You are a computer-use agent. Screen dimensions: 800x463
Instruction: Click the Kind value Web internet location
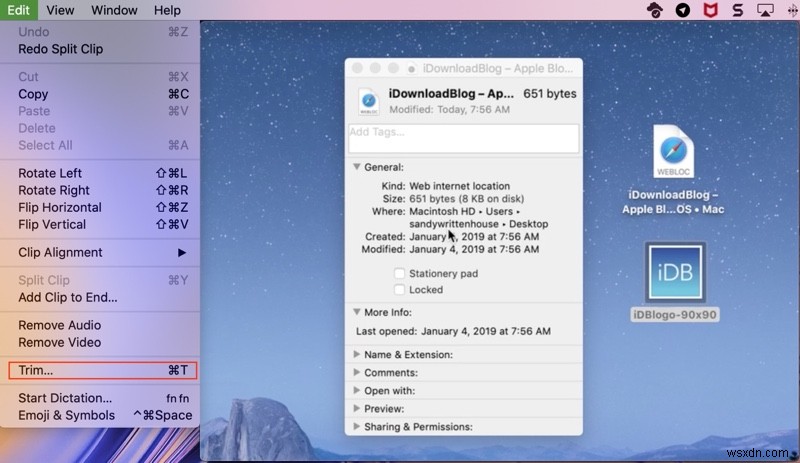point(459,186)
